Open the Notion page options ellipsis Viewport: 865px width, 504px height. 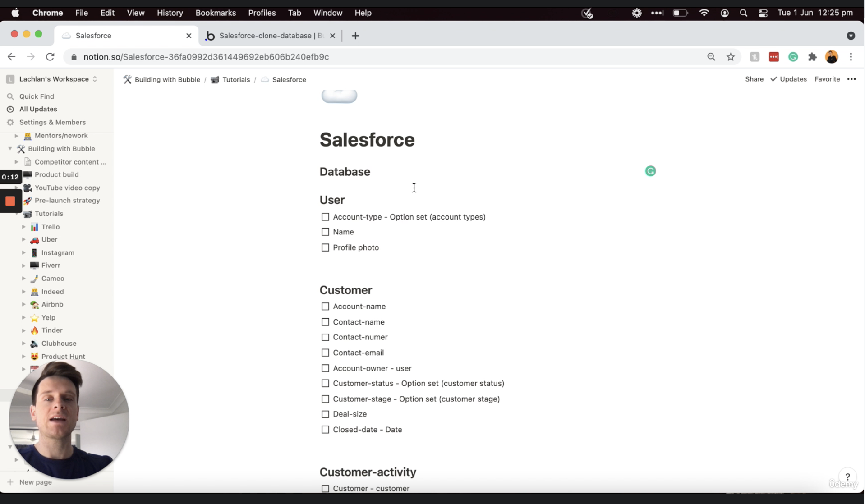tap(851, 79)
